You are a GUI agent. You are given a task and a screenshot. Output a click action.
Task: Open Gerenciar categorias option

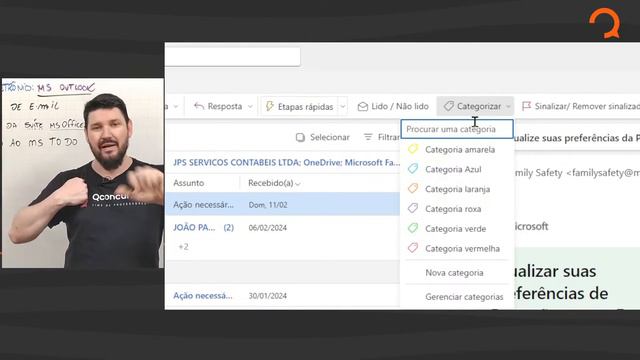(x=464, y=297)
